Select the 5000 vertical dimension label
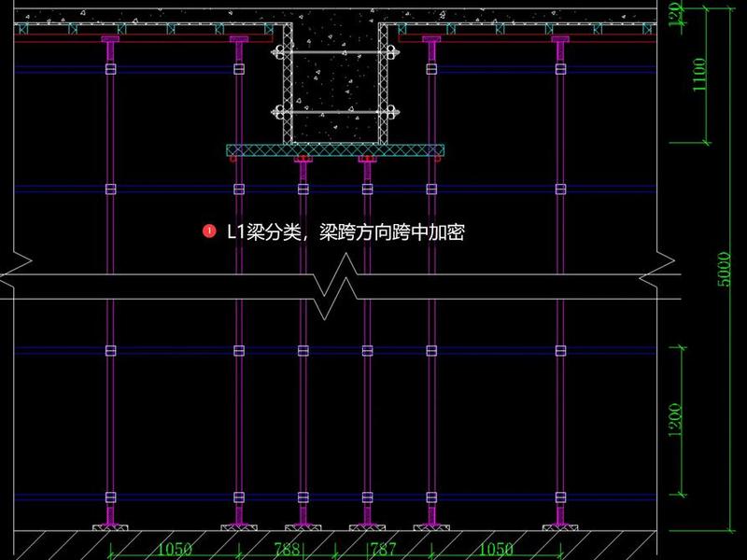 coord(725,269)
